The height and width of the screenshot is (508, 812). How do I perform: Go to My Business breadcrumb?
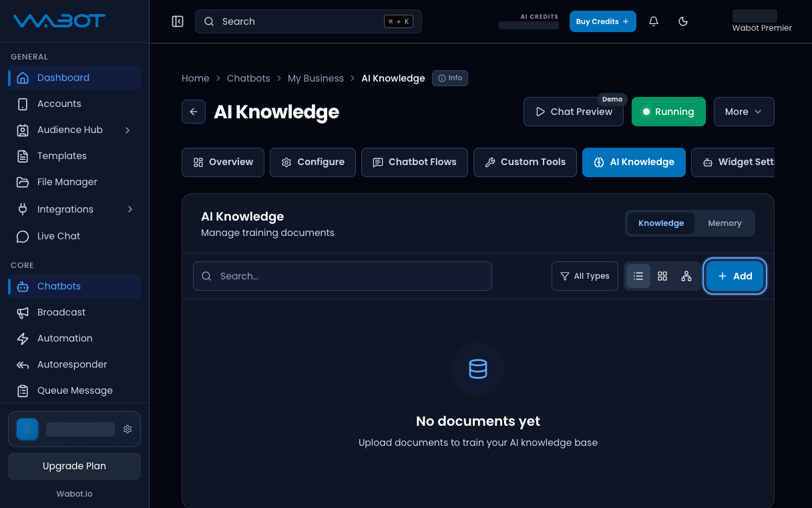316,78
